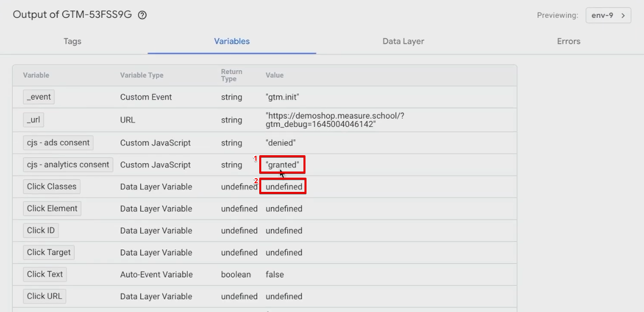Switch to the Tags tab
Viewport: 644px width, 312px height.
pos(72,41)
